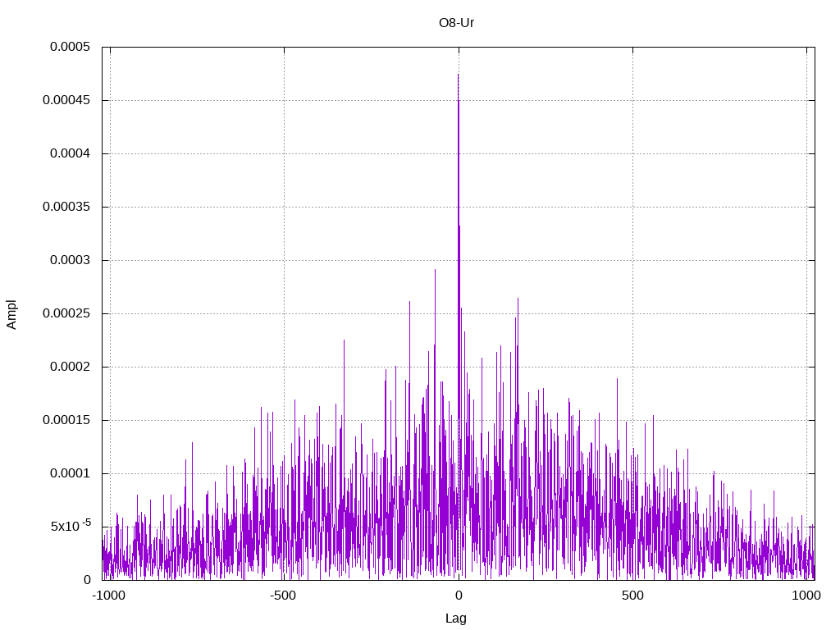The height and width of the screenshot is (630, 840).
Task: Click the -500 x-axis tick label
Action: pyautogui.click(x=283, y=596)
